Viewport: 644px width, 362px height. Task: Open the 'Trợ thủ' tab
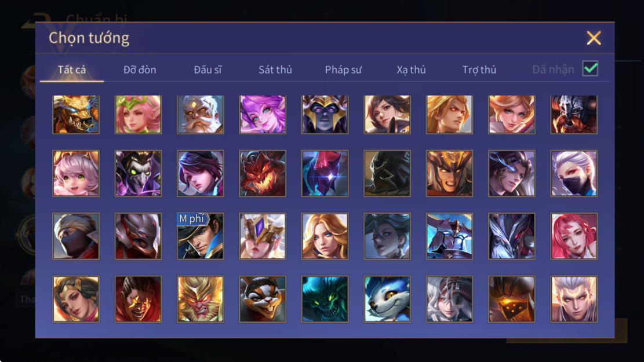pos(479,70)
